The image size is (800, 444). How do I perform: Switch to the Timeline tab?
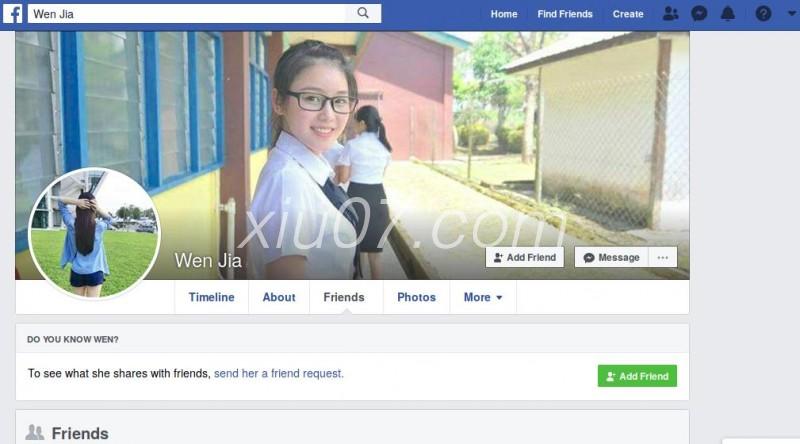(211, 297)
